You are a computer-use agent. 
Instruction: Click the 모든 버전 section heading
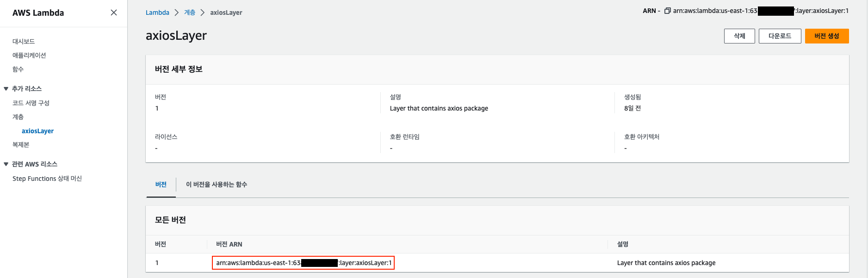pyautogui.click(x=170, y=220)
